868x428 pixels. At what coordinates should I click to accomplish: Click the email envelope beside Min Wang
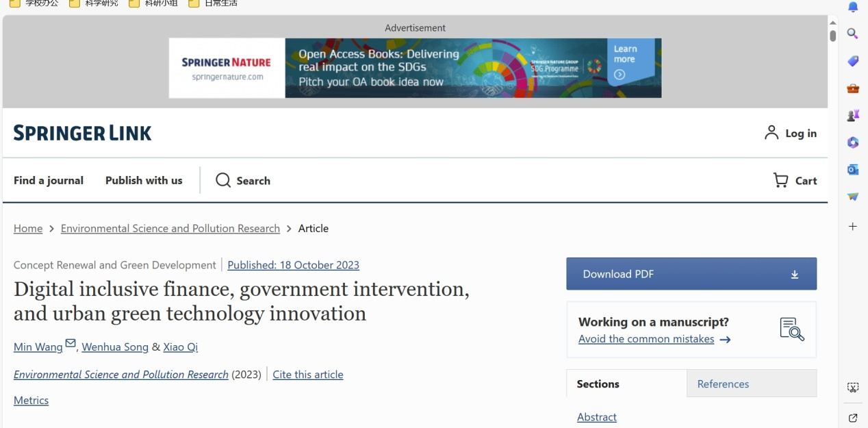pyautogui.click(x=71, y=343)
